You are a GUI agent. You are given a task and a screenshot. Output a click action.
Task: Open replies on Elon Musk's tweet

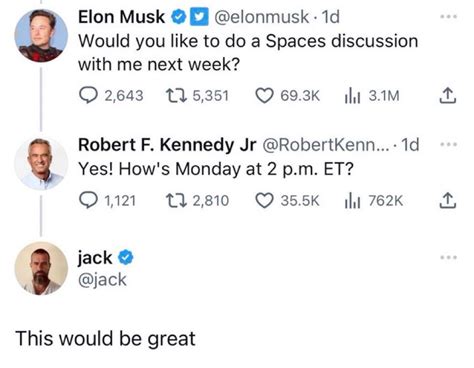tap(111, 96)
